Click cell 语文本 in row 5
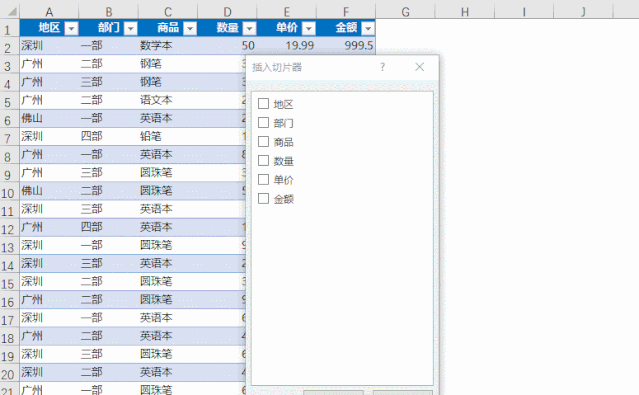 point(168,100)
